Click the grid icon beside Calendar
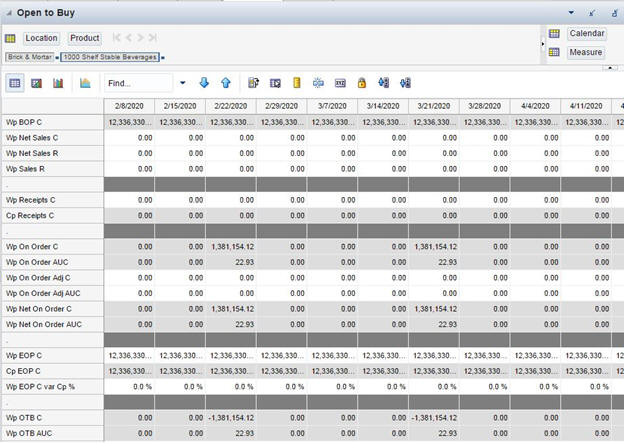 point(554,33)
